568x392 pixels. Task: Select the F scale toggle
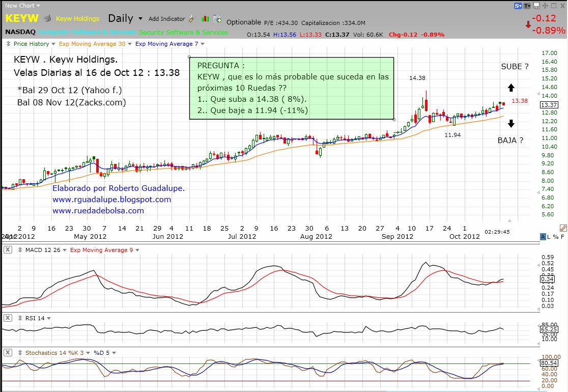coord(562,237)
